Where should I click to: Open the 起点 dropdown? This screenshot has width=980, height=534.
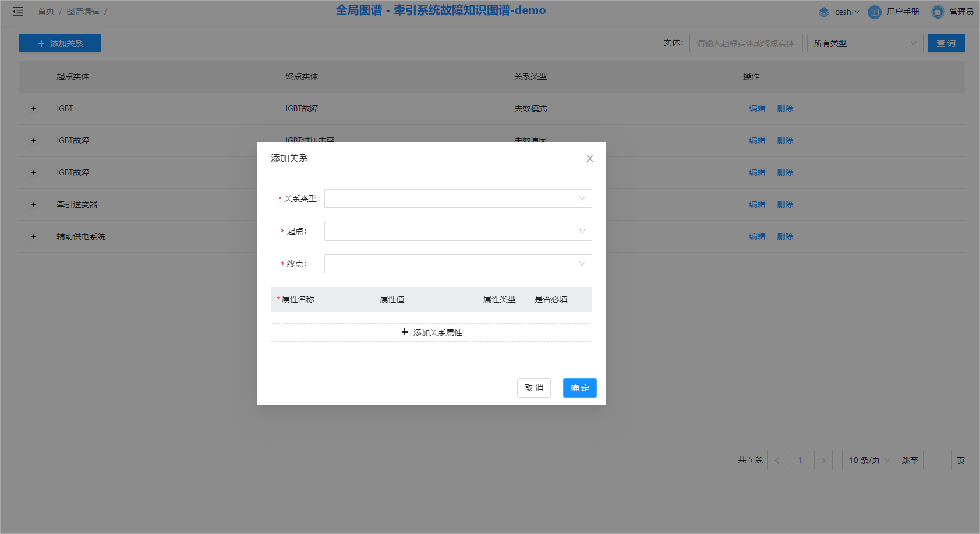pyautogui.click(x=458, y=231)
